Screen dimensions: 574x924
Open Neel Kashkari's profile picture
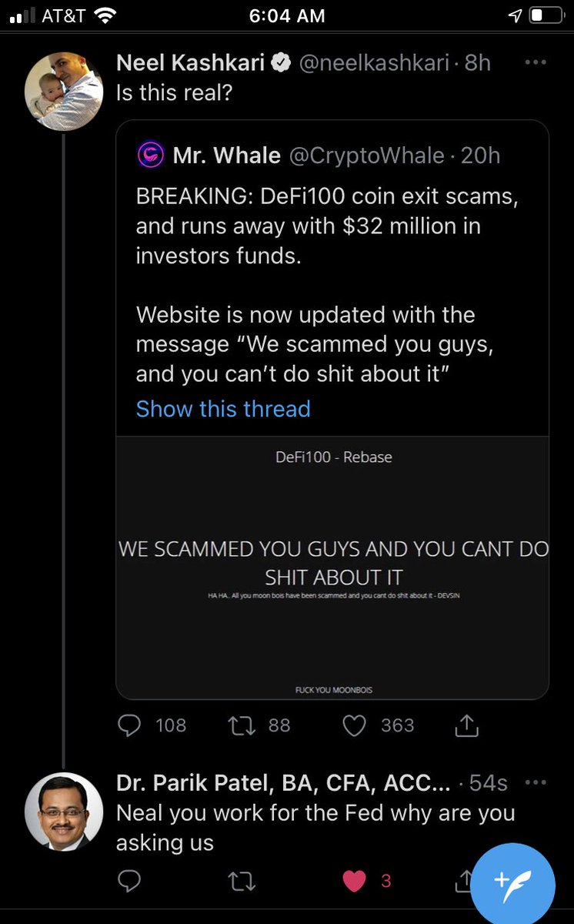click(64, 90)
